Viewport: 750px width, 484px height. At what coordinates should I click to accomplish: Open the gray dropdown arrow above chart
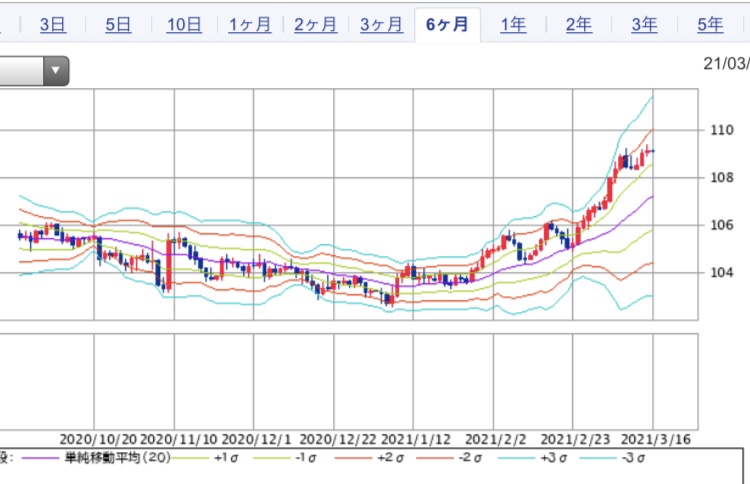56,71
